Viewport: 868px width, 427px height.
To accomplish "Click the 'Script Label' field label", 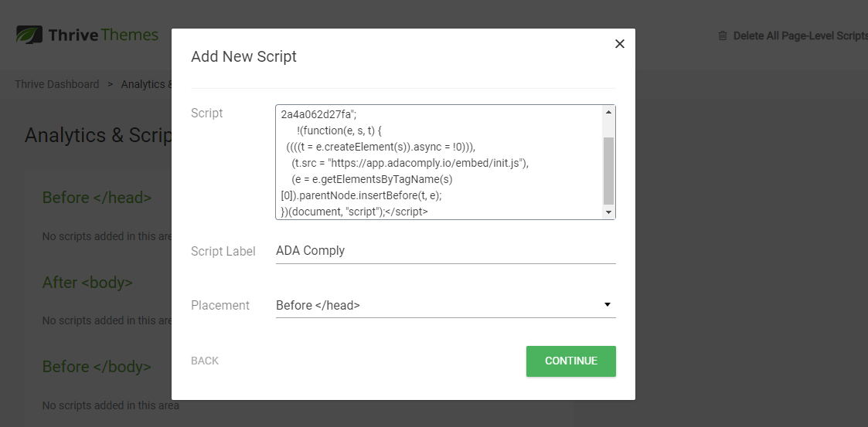I will (x=223, y=251).
